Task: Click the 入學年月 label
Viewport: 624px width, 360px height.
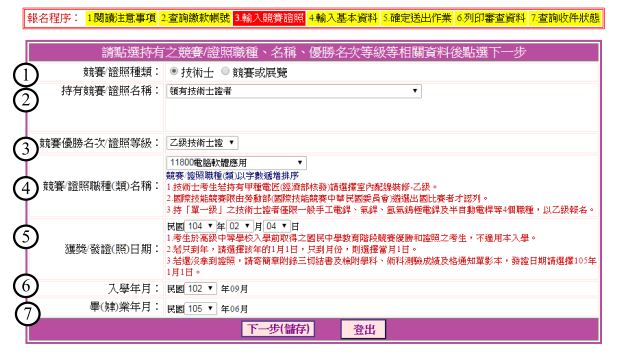Action: 133,288
